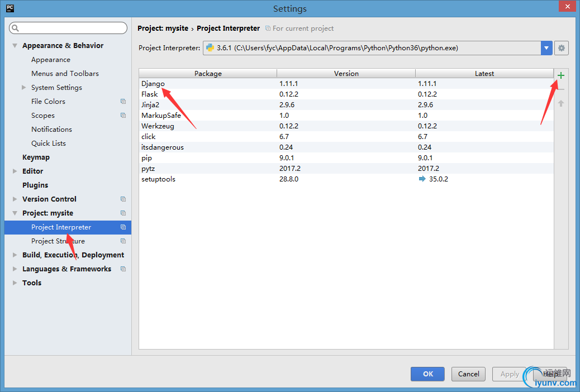Click the search magnifier icon
The height and width of the screenshot is (392, 580).
coord(15,28)
